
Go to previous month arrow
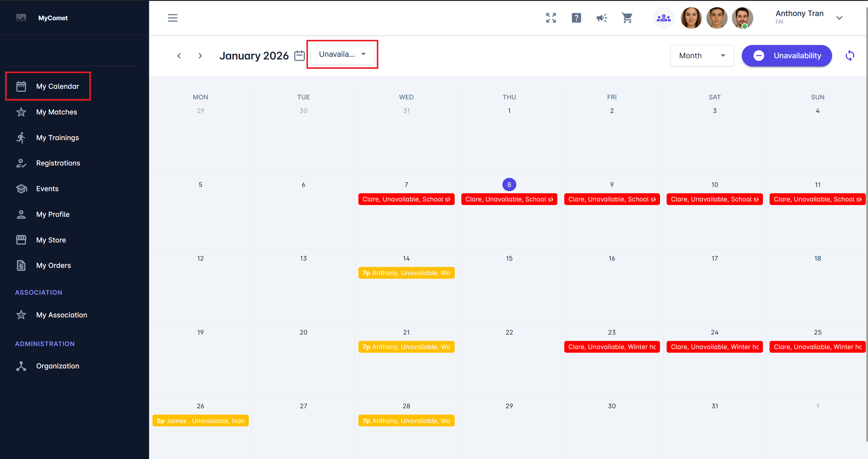tap(179, 56)
